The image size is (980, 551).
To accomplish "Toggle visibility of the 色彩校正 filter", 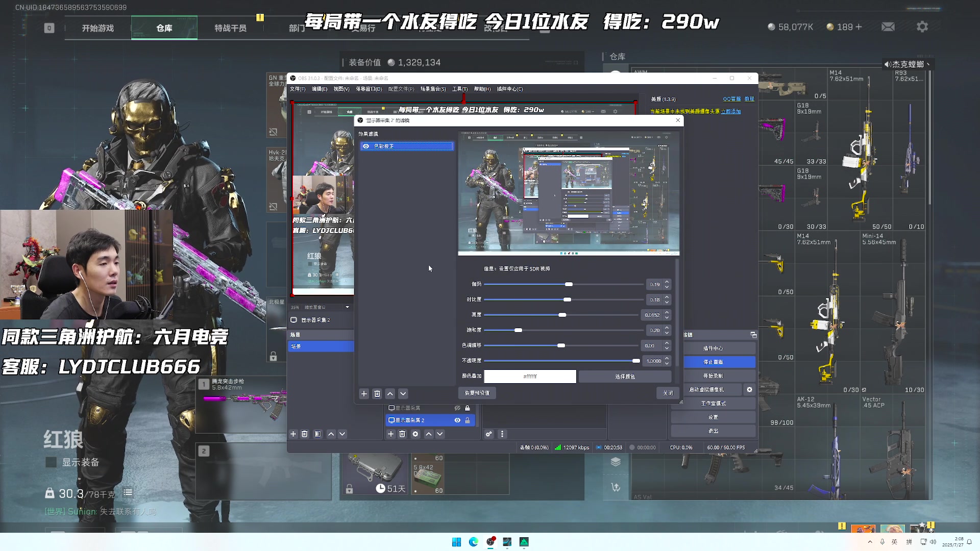I will click(x=366, y=146).
